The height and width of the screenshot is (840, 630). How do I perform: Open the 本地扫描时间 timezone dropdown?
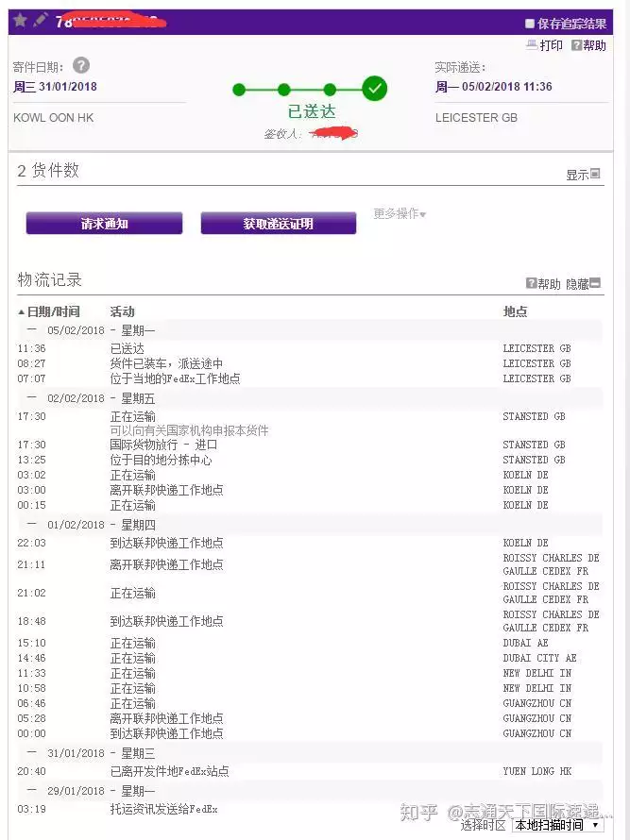556,825
